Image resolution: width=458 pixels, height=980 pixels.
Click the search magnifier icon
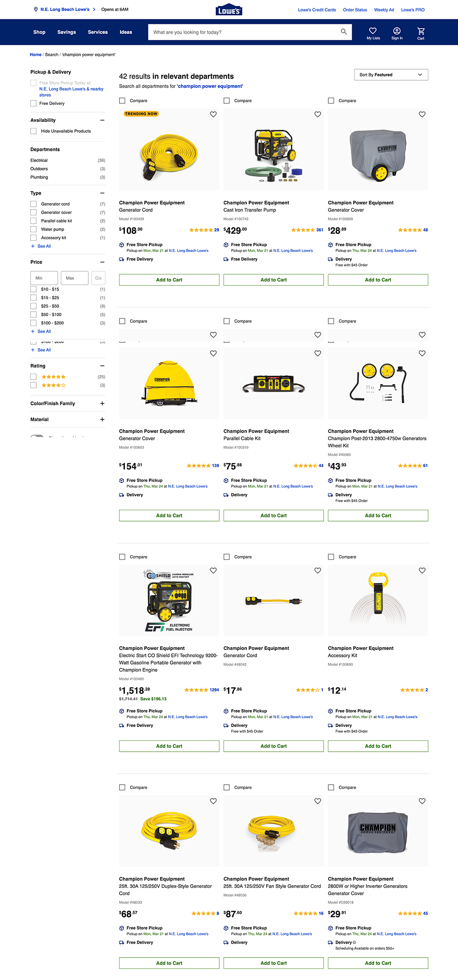(x=343, y=32)
